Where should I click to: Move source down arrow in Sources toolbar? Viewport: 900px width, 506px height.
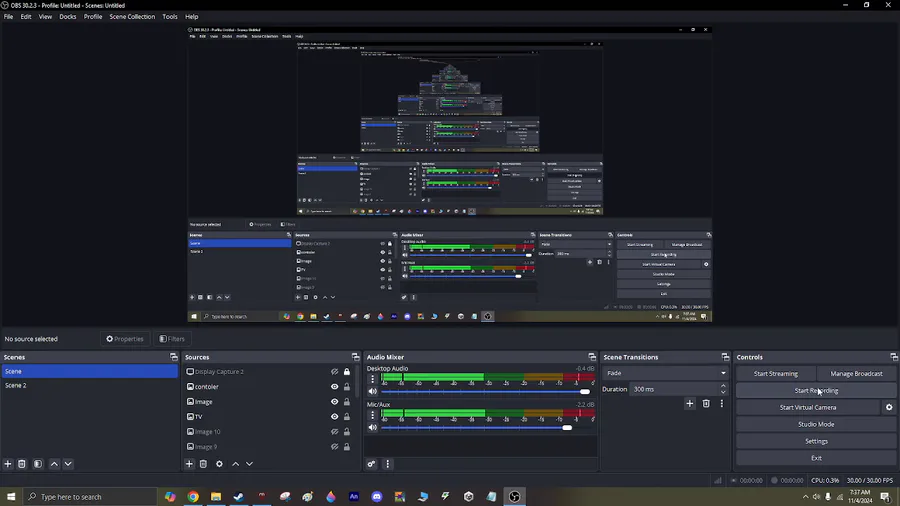[x=249, y=464]
